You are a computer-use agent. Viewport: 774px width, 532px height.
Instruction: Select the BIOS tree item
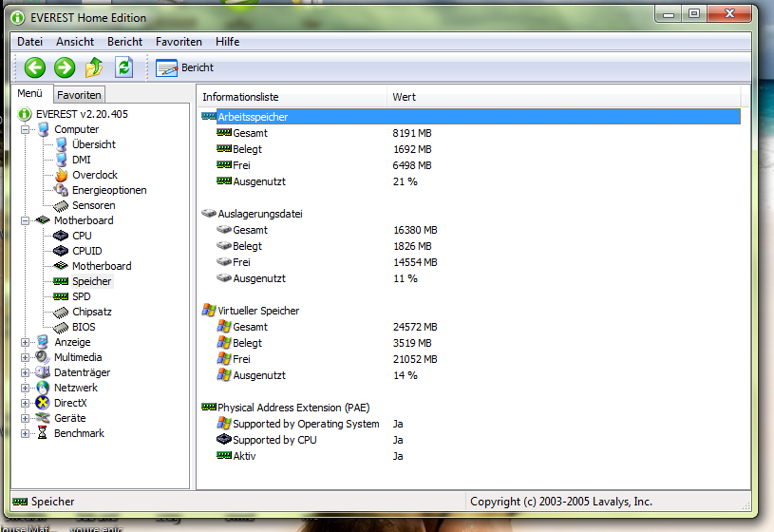84,327
